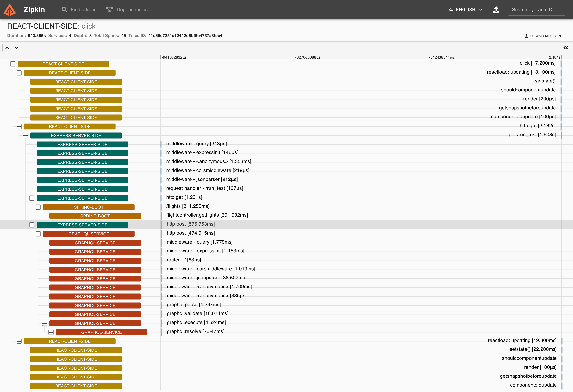This screenshot has width=573, height=392.
Task: Click the magnifier icon for Find a trace
Action: [x=64, y=10]
